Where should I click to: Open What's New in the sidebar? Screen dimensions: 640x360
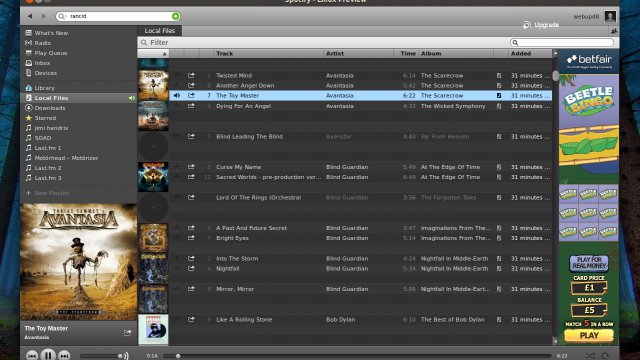[47, 33]
